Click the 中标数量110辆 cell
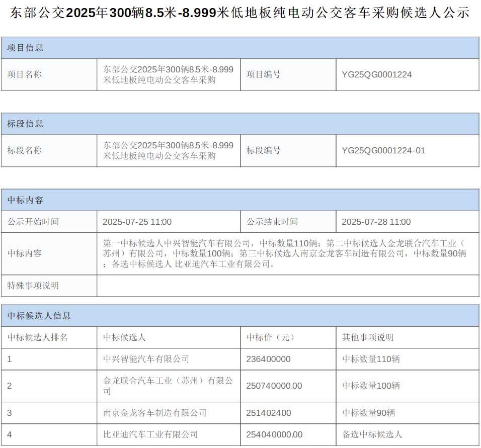The width and height of the screenshot is (481, 448). click(x=408, y=359)
